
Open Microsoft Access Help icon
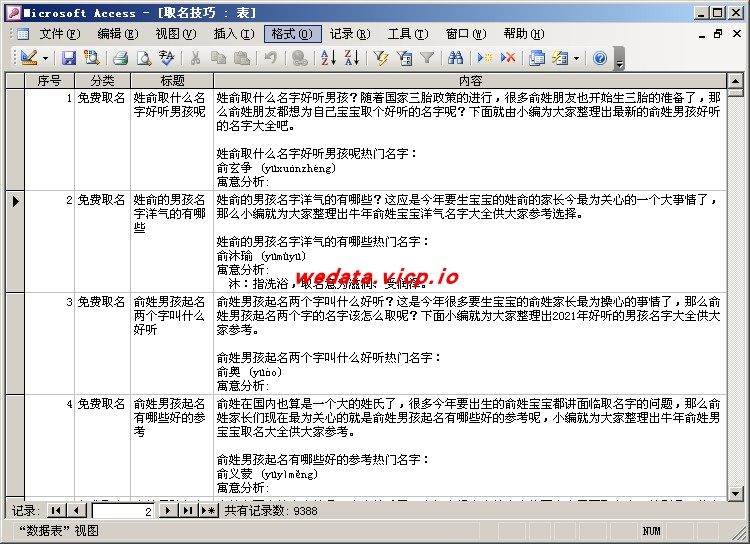click(600, 58)
